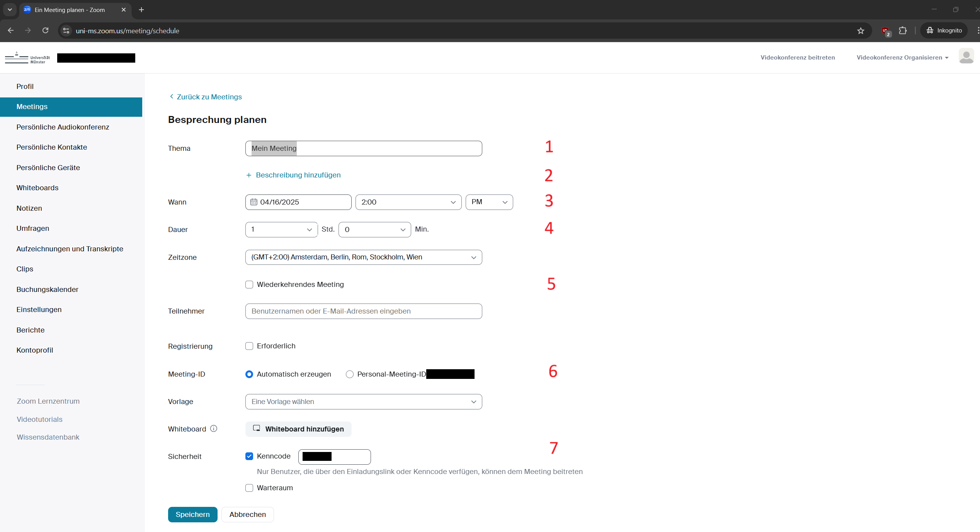This screenshot has width=980, height=532.
Task: Bookmark this page with star icon
Action: pyautogui.click(x=861, y=31)
